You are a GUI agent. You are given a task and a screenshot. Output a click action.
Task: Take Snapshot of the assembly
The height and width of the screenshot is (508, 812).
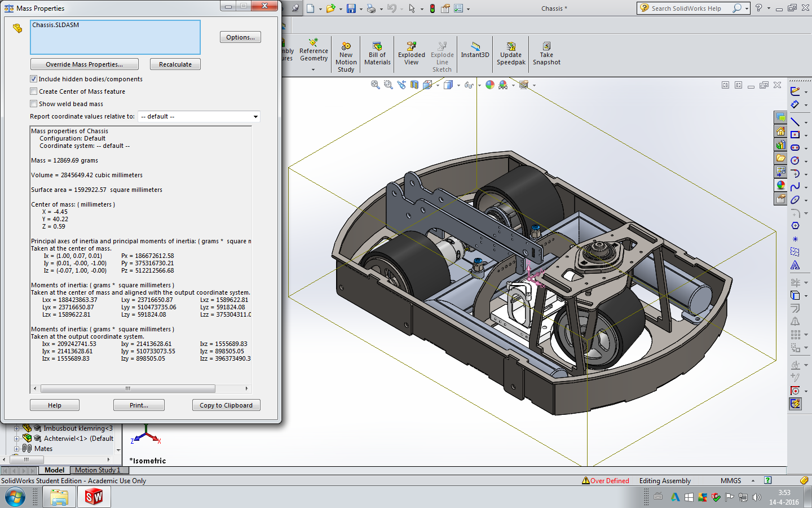point(546,54)
